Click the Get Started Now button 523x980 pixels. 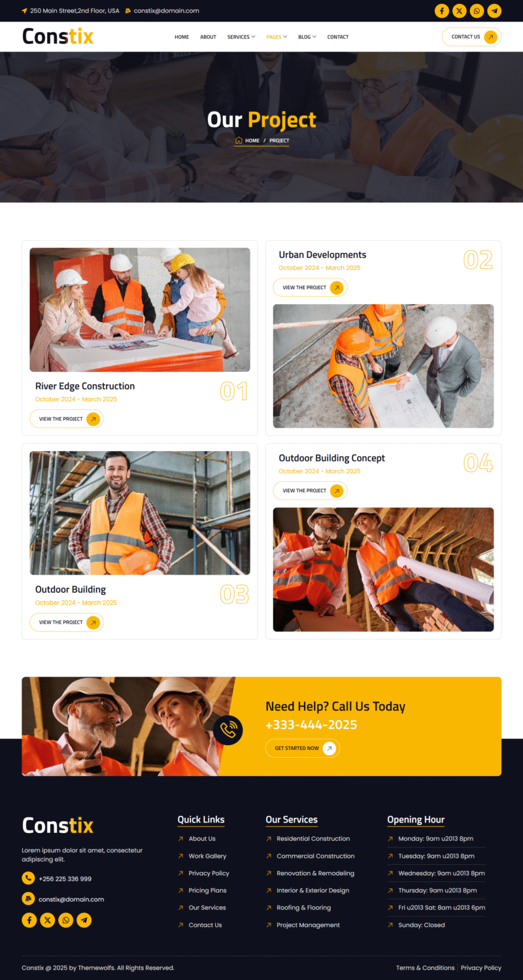(303, 748)
